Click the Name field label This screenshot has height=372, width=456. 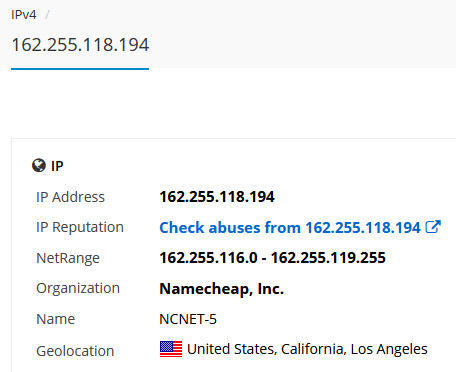tap(56, 319)
